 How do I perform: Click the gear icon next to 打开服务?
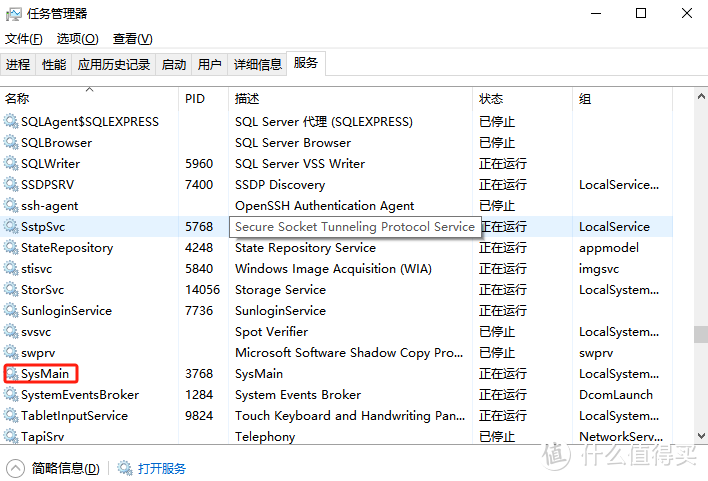[x=125, y=468]
